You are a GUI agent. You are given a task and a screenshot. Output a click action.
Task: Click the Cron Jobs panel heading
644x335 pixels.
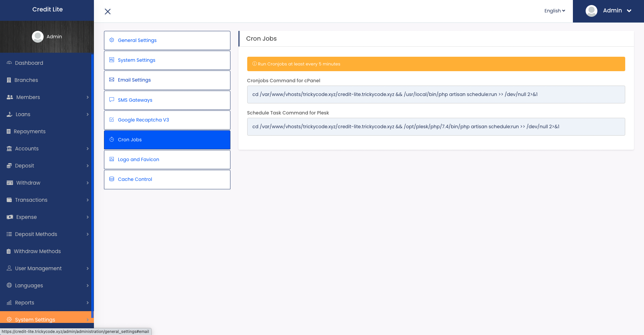click(261, 39)
